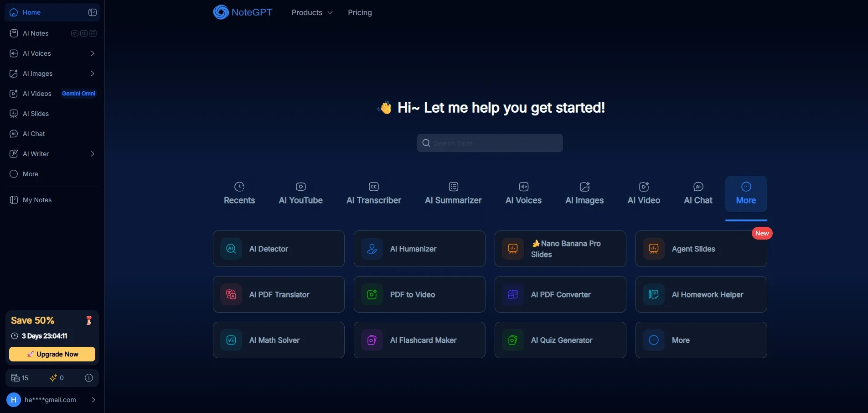Open AI Chat in sidebar
The height and width of the screenshot is (413, 868).
[x=52, y=134]
